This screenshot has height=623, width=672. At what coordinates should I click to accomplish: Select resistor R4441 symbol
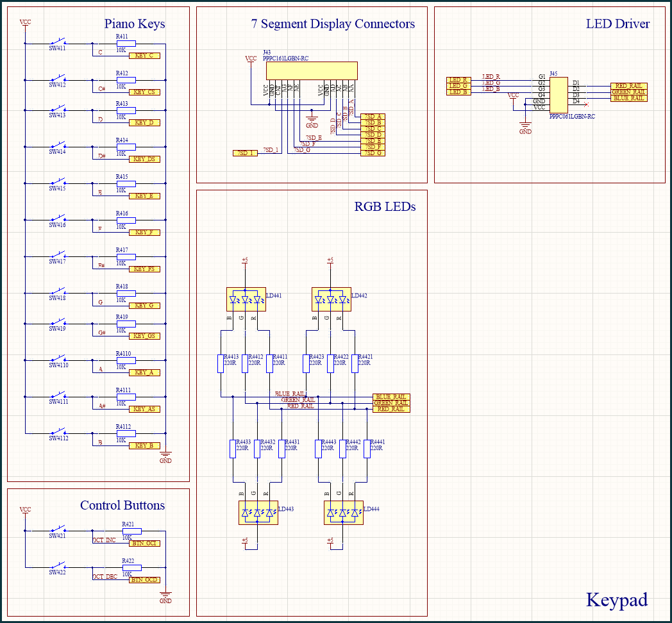tap(367, 449)
